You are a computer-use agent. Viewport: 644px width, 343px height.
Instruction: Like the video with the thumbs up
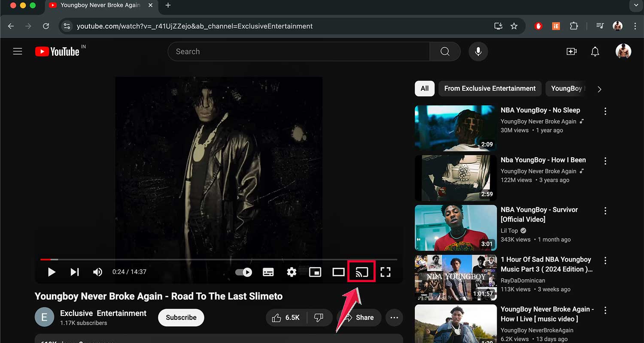[281, 317]
